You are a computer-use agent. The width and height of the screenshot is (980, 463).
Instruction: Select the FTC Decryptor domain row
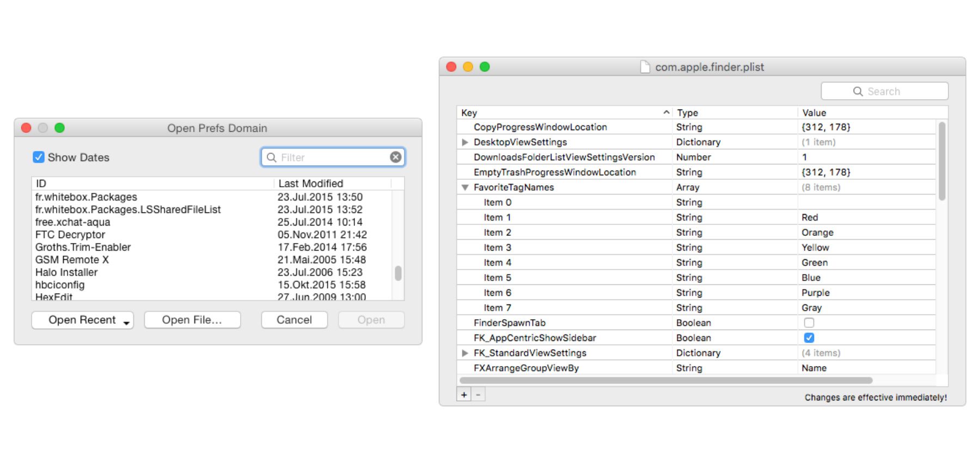[x=70, y=235]
